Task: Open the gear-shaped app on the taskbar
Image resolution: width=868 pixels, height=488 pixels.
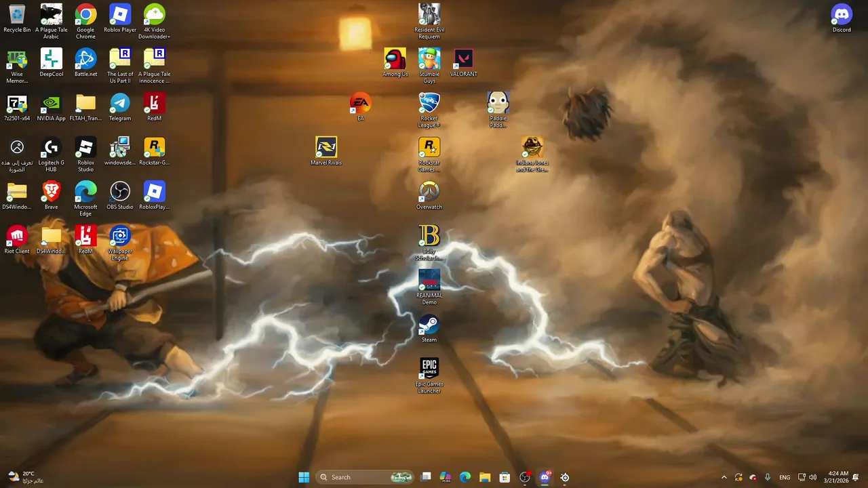Action: [x=565, y=477]
